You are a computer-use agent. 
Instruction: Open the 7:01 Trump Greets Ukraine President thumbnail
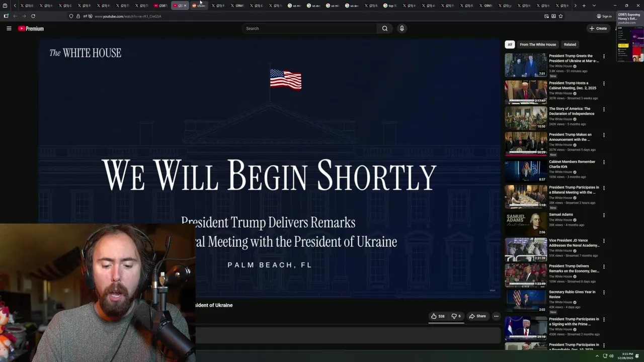(x=526, y=65)
